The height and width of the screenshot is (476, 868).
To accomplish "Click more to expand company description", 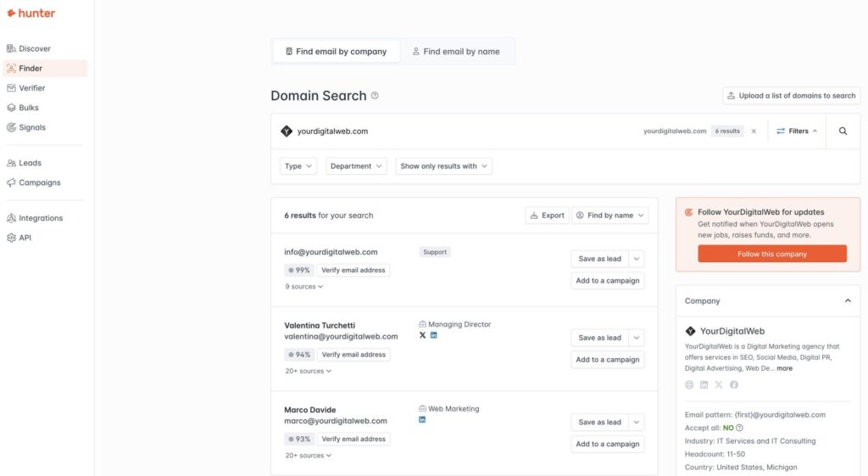I will tap(784, 368).
